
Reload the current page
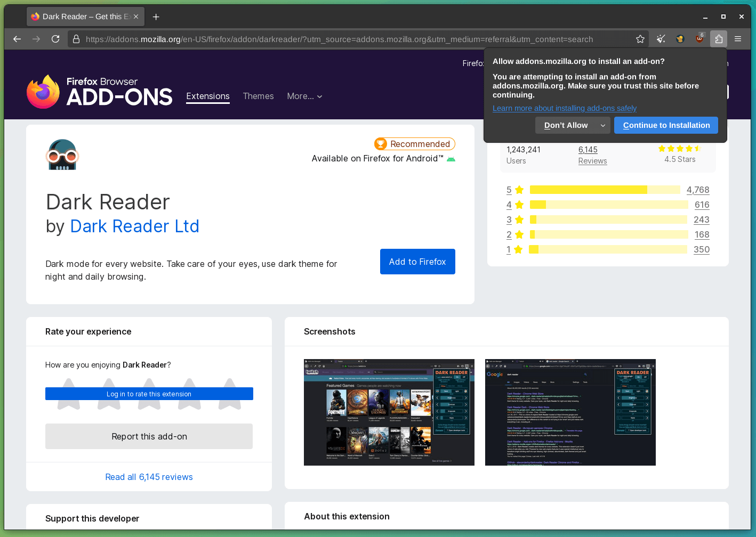click(55, 39)
